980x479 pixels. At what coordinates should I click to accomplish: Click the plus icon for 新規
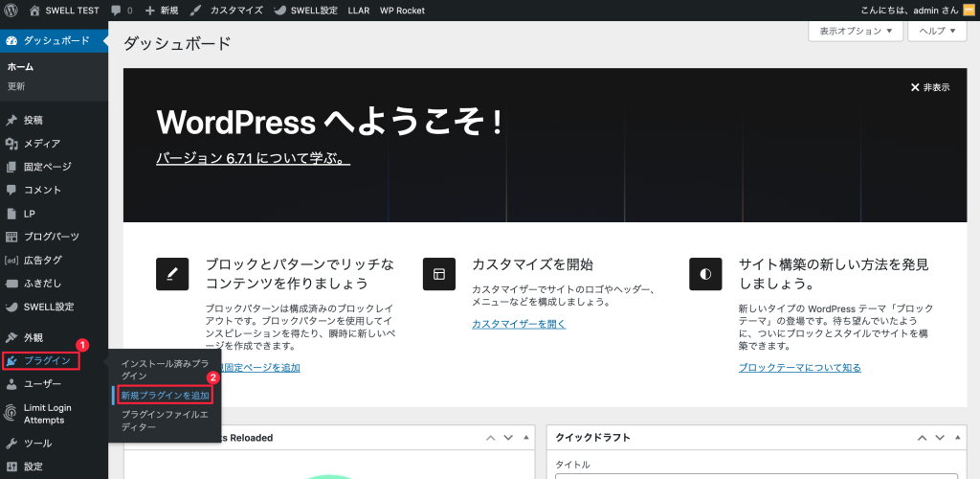coord(149,11)
